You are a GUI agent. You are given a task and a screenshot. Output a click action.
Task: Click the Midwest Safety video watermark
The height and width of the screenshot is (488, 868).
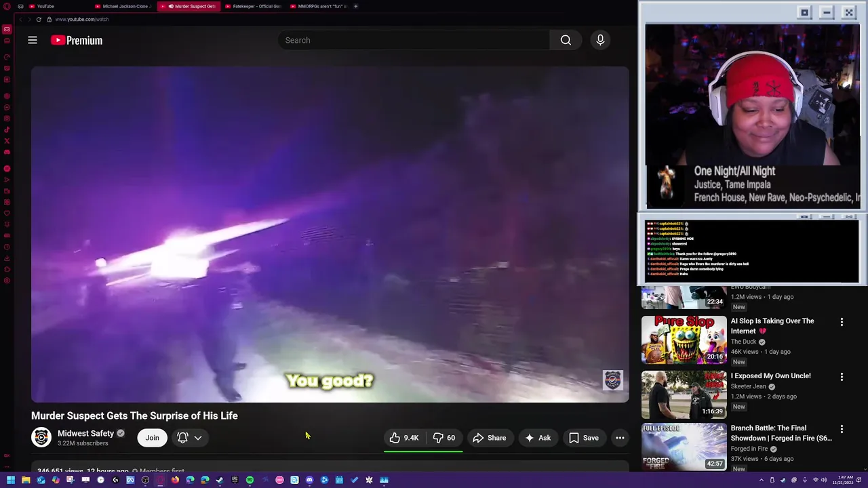(x=612, y=380)
